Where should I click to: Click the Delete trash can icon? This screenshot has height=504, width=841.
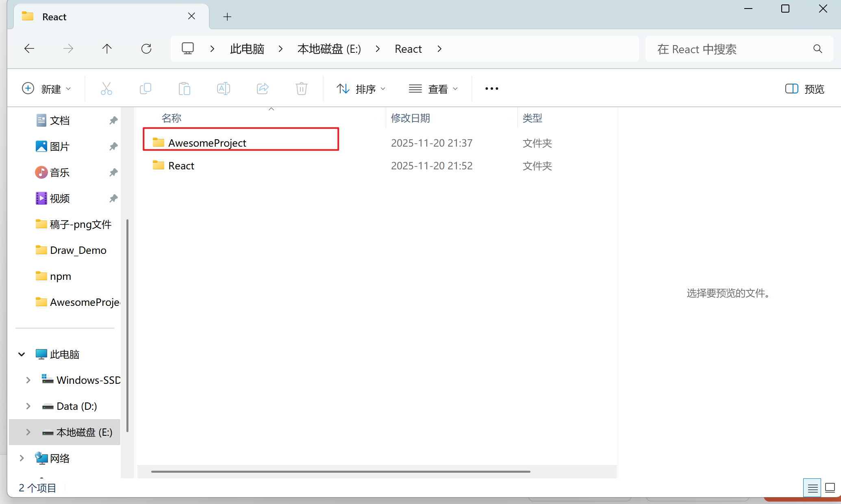pyautogui.click(x=301, y=89)
